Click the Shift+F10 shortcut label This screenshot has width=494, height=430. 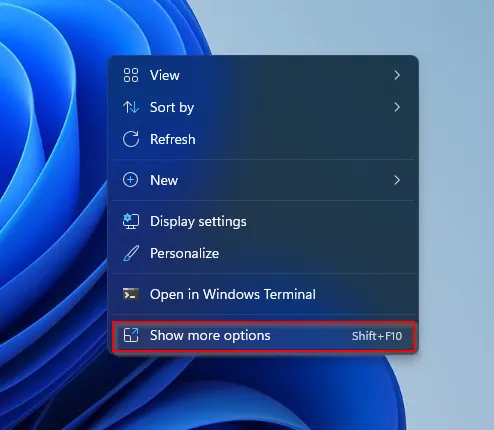(377, 336)
